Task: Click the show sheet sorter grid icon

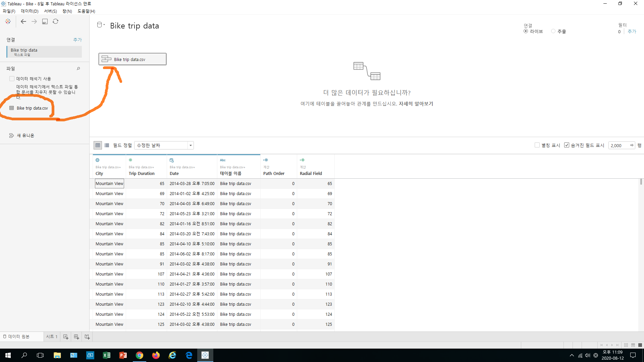Action: click(x=626, y=345)
